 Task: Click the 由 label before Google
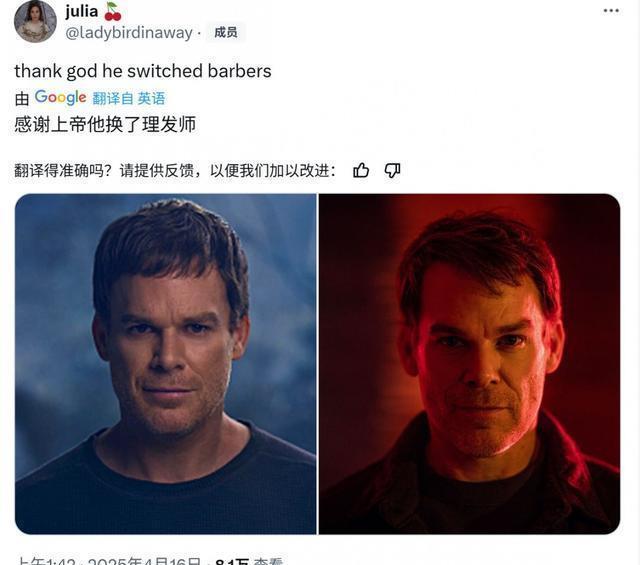22,99
